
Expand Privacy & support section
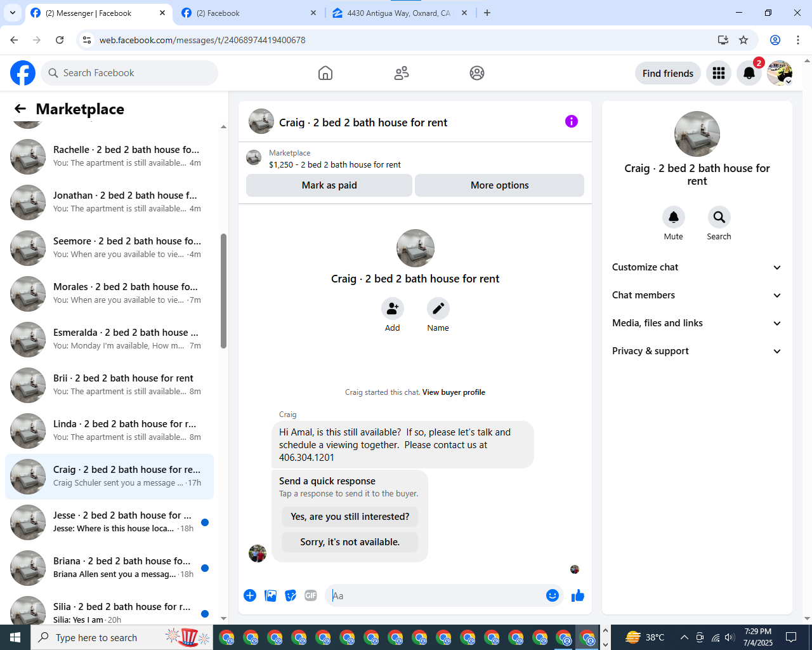697,351
